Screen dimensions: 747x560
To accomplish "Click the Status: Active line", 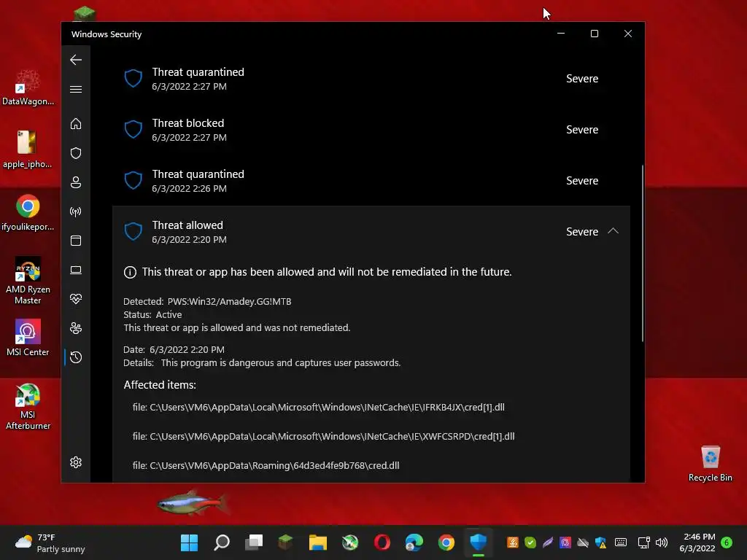I will click(152, 315).
